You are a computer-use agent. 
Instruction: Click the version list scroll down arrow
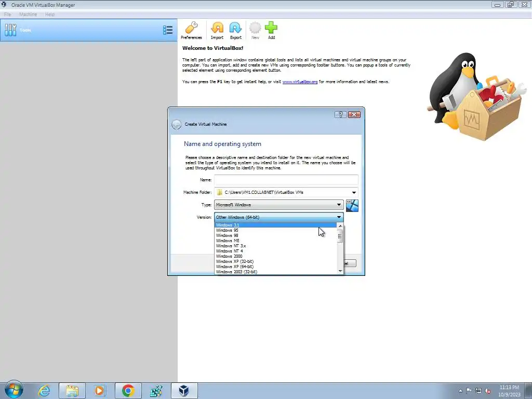pos(340,271)
